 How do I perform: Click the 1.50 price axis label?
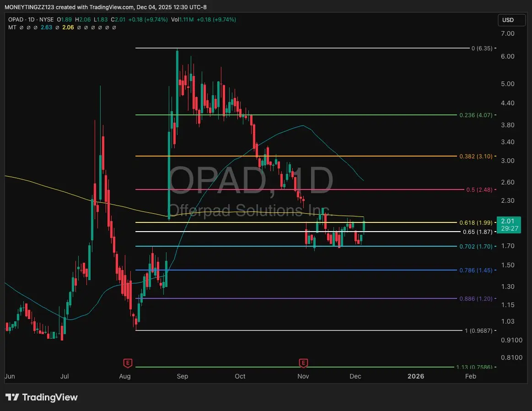click(x=508, y=265)
